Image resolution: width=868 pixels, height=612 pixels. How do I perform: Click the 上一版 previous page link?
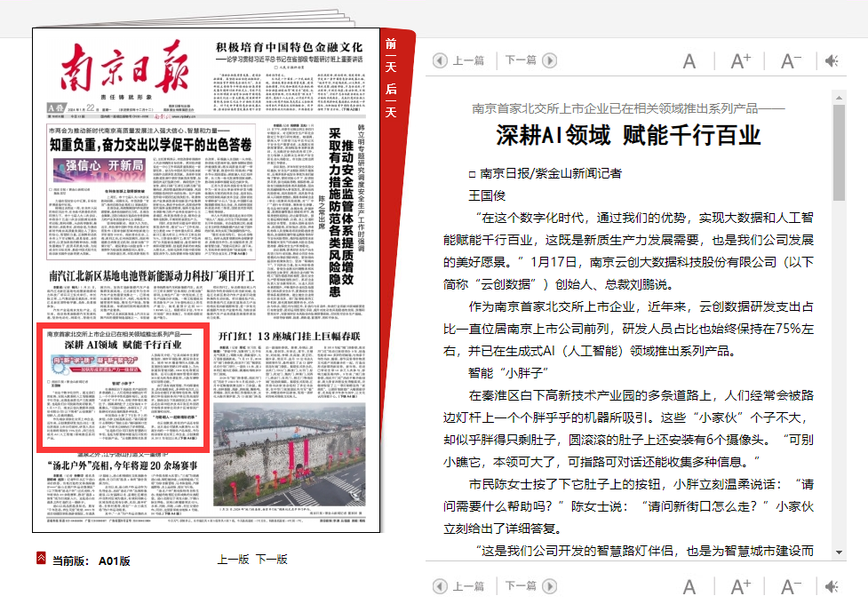coord(233,560)
